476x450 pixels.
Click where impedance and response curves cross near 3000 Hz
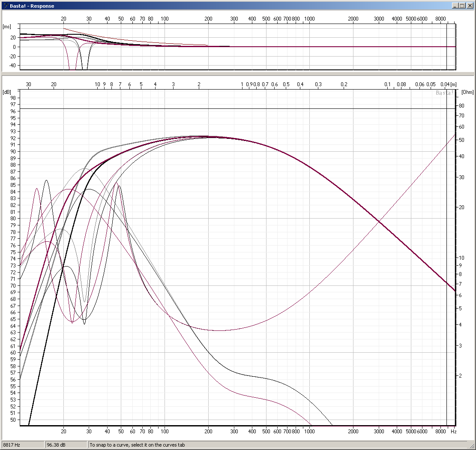point(379,221)
